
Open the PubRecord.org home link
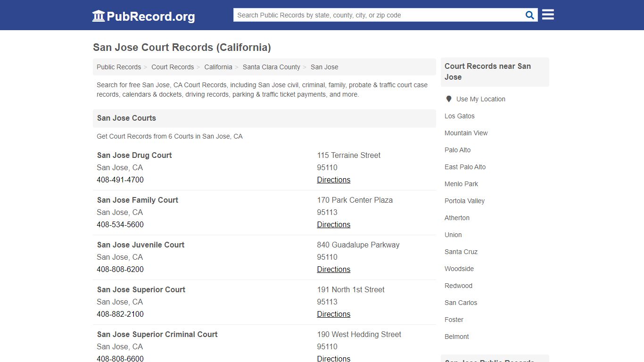[x=143, y=16]
